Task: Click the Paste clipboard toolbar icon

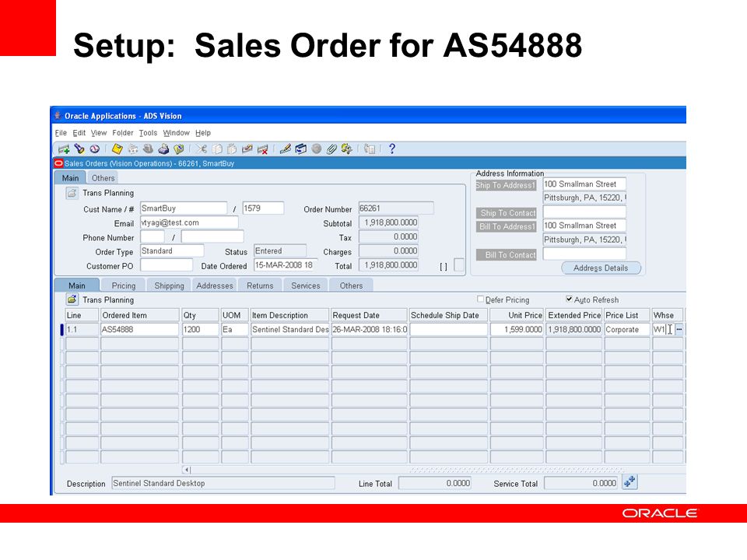Action: (x=232, y=149)
